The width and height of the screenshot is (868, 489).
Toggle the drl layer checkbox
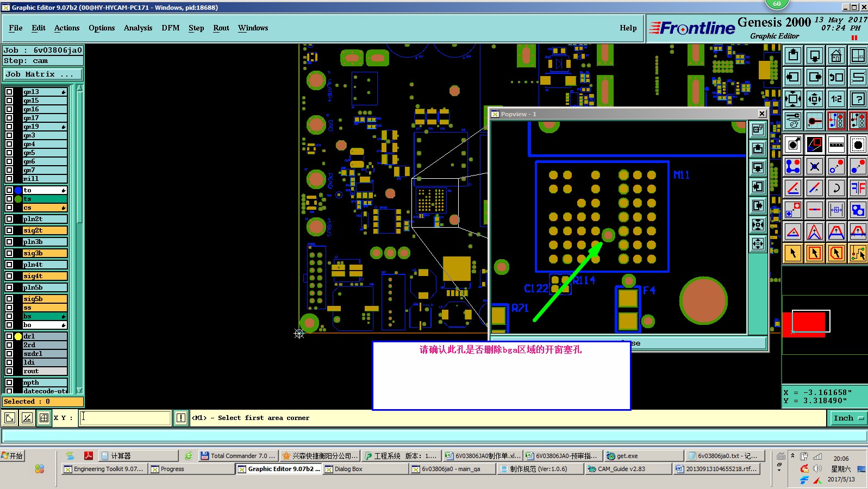pyautogui.click(x=9, y=336)
